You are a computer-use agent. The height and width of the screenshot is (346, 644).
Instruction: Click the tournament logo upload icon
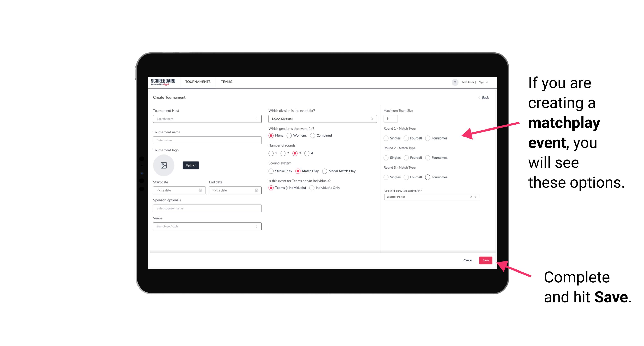click(164, 165)
